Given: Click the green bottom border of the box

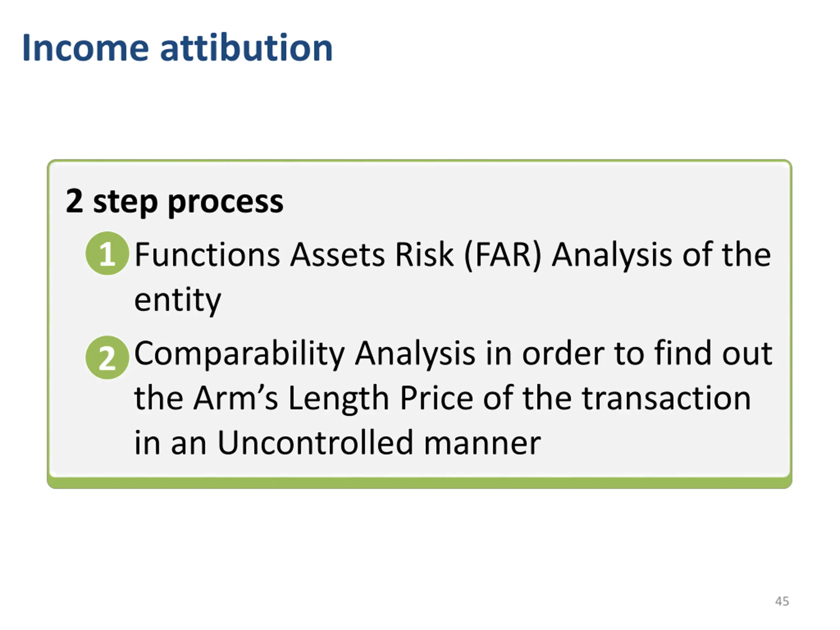Looking at the screenshot, I should 420,483.
